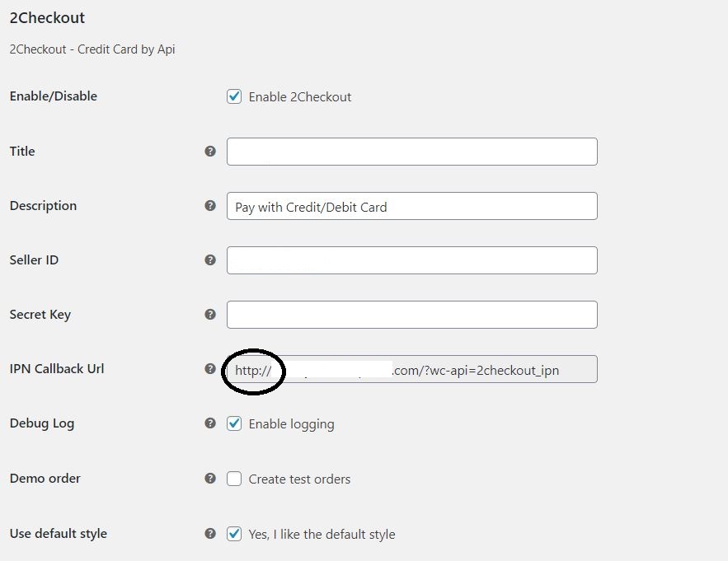Click the Credit Card by Api subtitle
This screenshot has height=561, width=728.
pyautogui.click(x=92, y=49)
